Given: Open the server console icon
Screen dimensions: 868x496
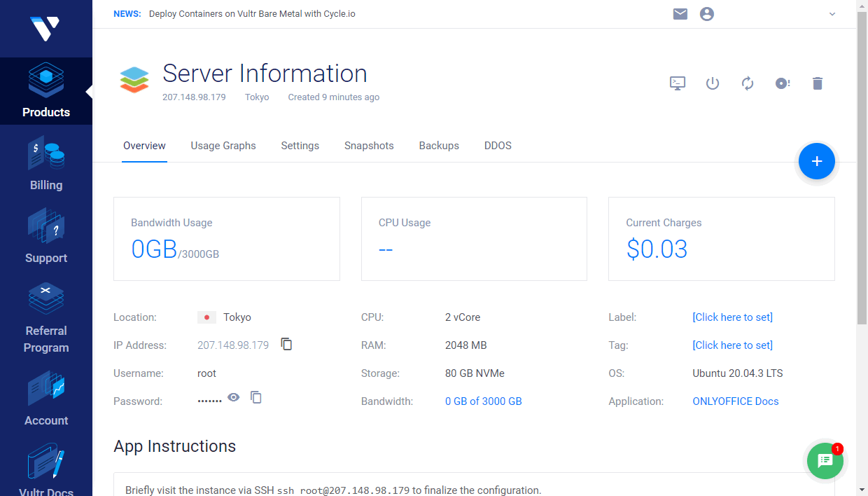Looking at the screenshot, I should click(677, 83).
